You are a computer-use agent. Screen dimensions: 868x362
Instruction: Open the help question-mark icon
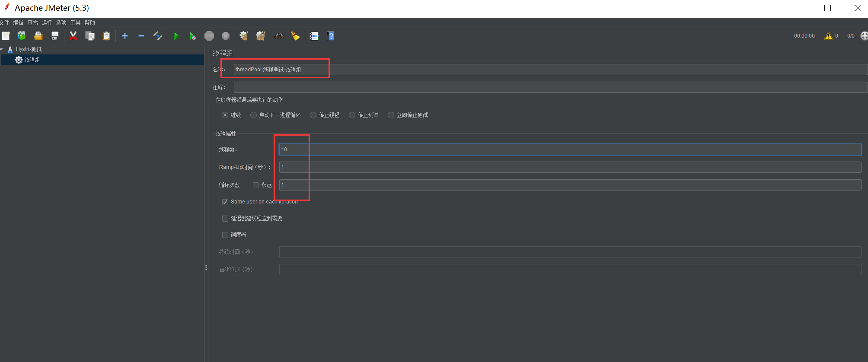point(331,36)
